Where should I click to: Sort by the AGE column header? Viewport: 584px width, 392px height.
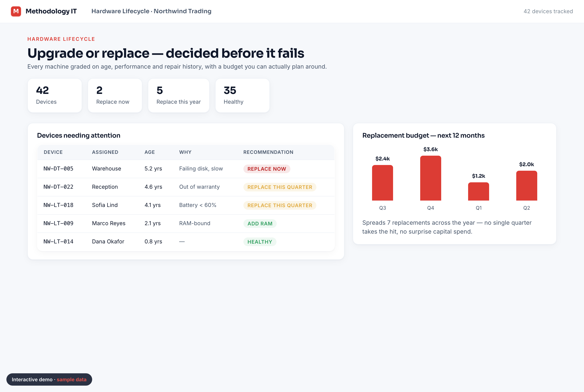coord(150,152)
